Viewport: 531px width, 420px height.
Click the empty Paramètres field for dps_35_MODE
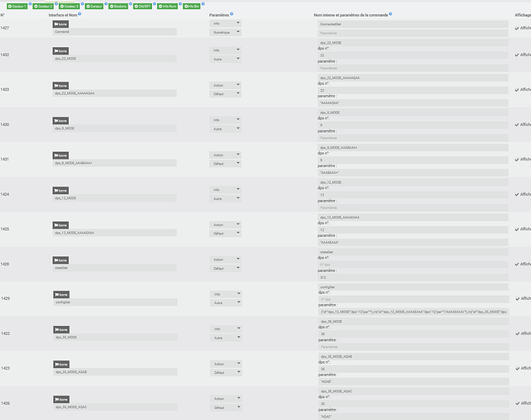pos(413,347)
